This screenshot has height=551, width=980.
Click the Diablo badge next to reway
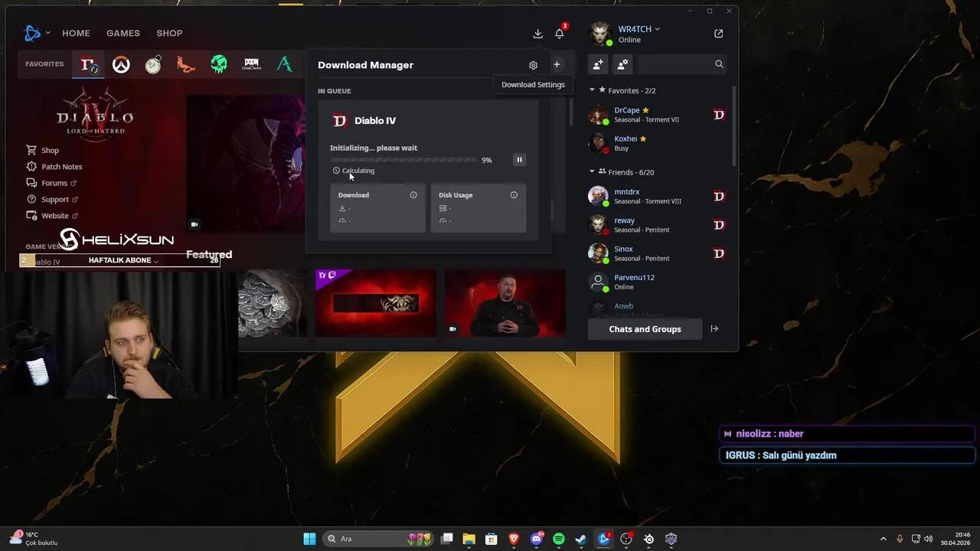pos(719,225)
